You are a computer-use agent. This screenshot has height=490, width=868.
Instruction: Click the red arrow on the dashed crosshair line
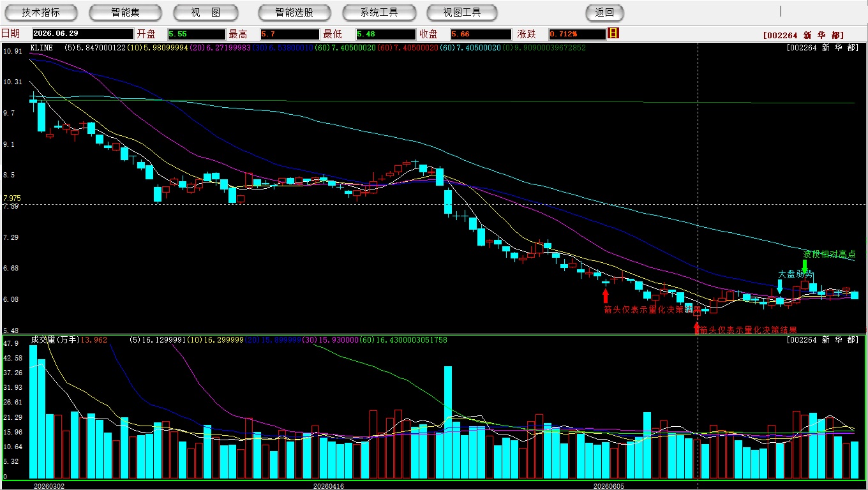(x=696, y=329)
